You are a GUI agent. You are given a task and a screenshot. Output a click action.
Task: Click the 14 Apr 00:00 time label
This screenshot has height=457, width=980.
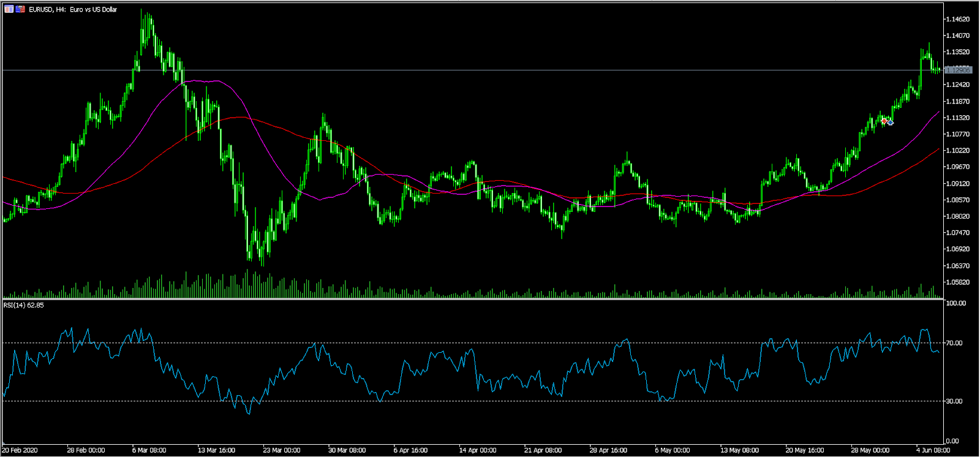tap(478, 450)
